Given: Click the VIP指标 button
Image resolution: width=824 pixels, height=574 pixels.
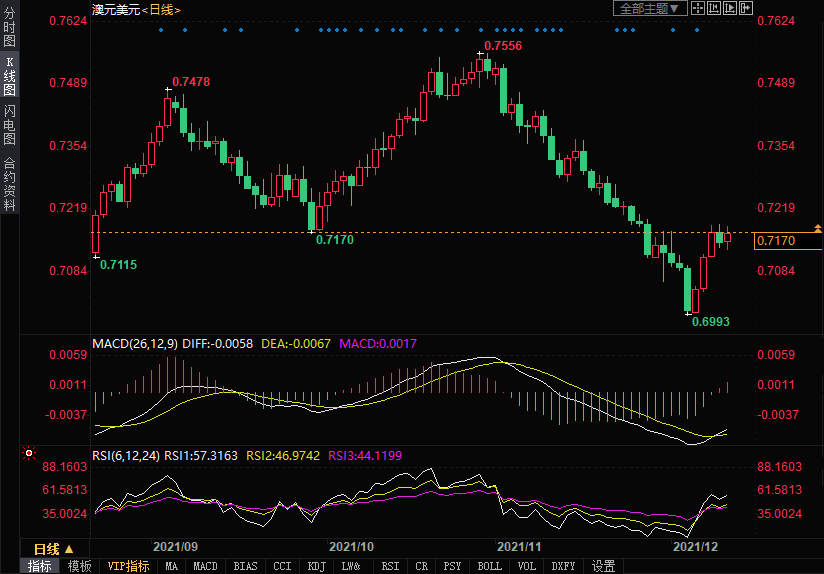Looking at the screenshot, I should [x=129, y=566].
